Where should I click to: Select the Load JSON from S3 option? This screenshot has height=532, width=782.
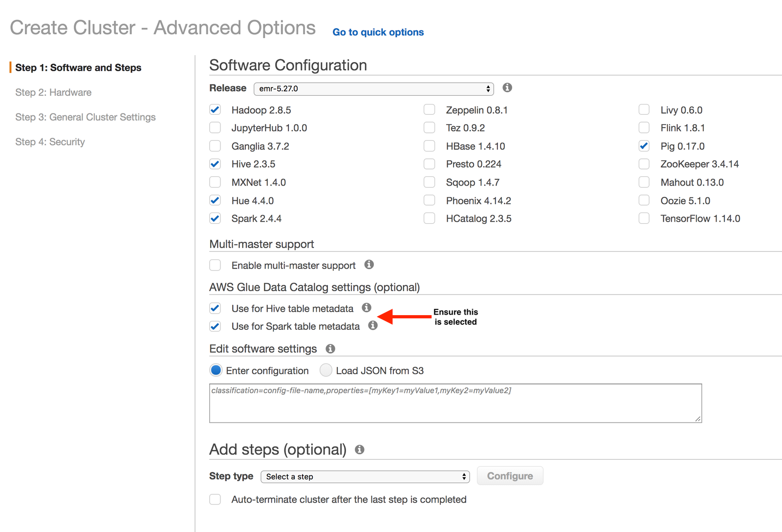pyautogui.click(x=326, y=370)
